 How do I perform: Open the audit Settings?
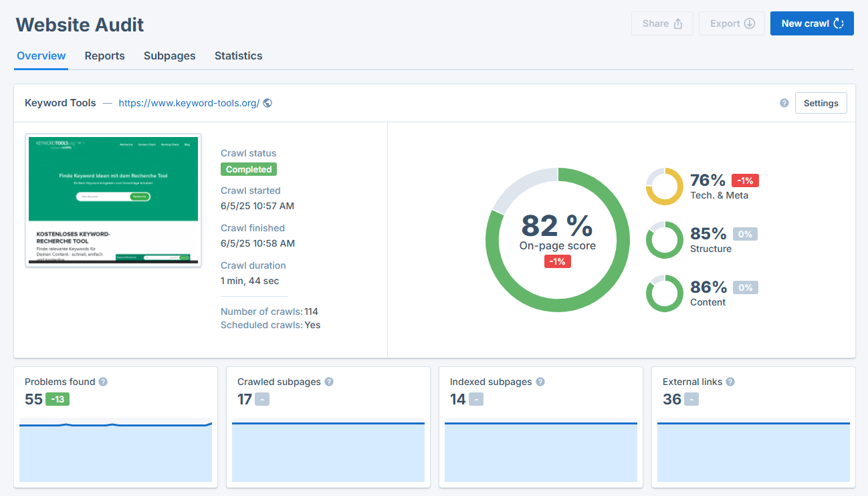click(x=821, y=103)
